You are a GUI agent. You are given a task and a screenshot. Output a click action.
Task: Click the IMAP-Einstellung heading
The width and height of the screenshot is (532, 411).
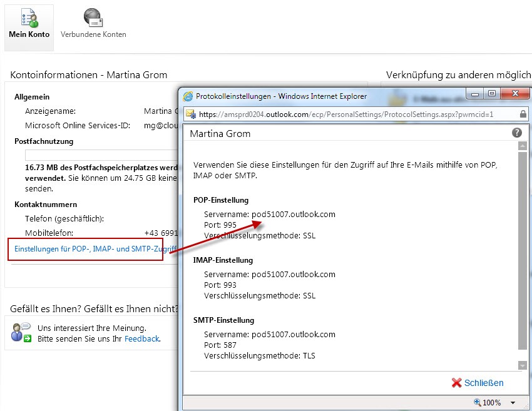(223, 260)
